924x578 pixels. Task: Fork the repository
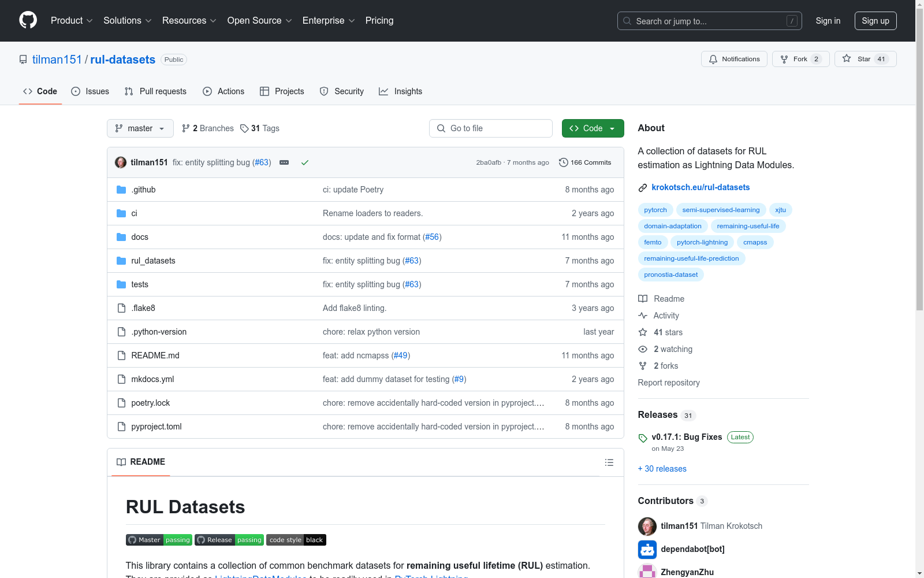click(801, 59)
